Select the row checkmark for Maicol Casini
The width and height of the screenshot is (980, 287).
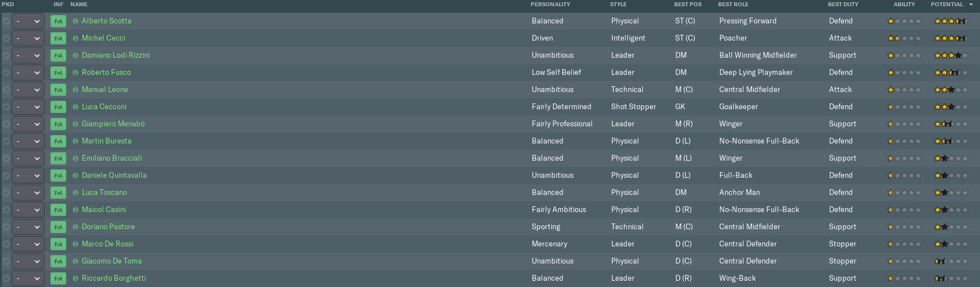coord(6,210)
